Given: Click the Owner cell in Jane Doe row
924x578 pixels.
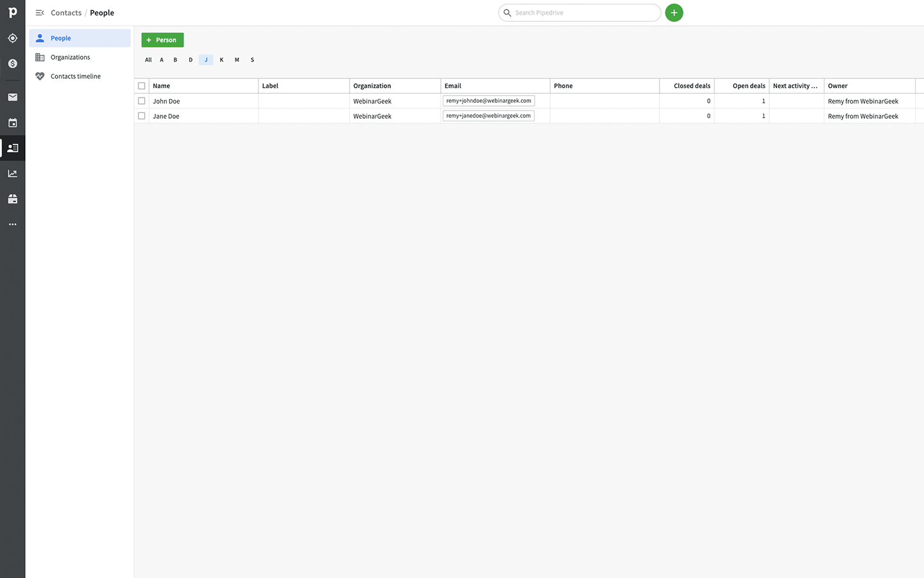Looking at the screenshot, I should [869, 116].
